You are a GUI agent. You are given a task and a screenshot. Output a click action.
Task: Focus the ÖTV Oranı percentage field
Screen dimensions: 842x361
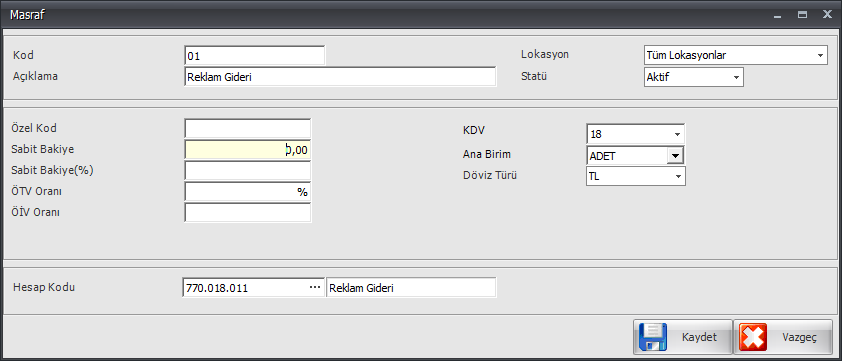pos(248,192)
